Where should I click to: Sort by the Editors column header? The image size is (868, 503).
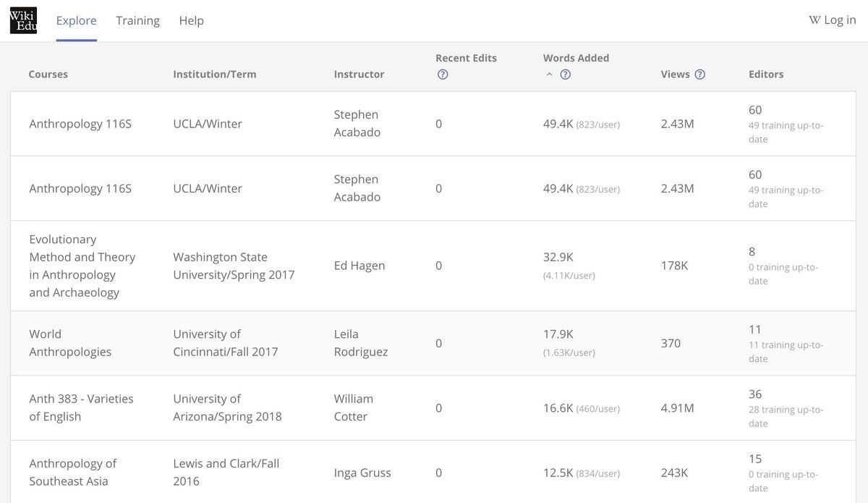coord(765,74)
